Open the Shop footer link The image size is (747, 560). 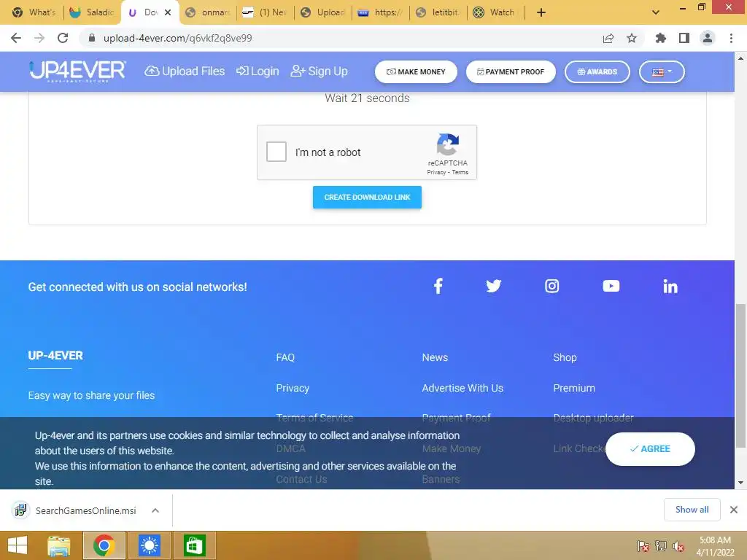coord(565,357)
